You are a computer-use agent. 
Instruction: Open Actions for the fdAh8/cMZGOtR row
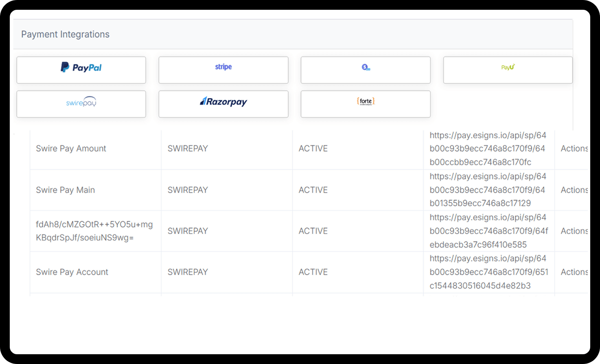[x=574, y=231]
